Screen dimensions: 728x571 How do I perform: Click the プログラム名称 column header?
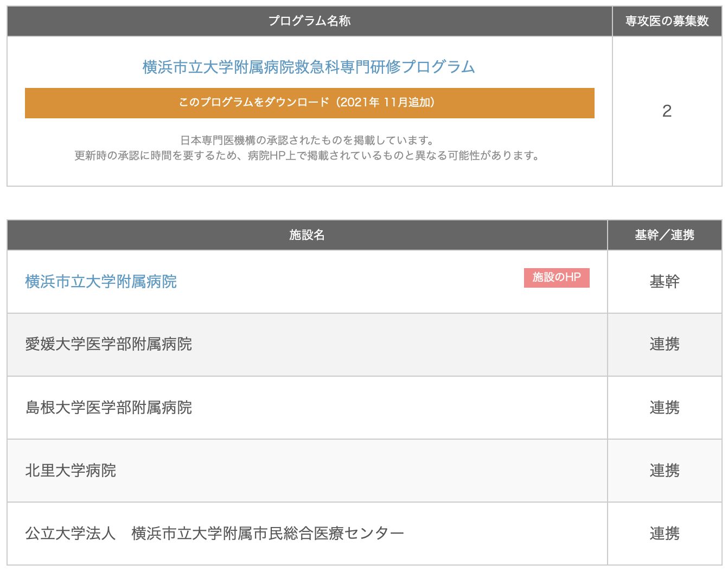[309, 21]
